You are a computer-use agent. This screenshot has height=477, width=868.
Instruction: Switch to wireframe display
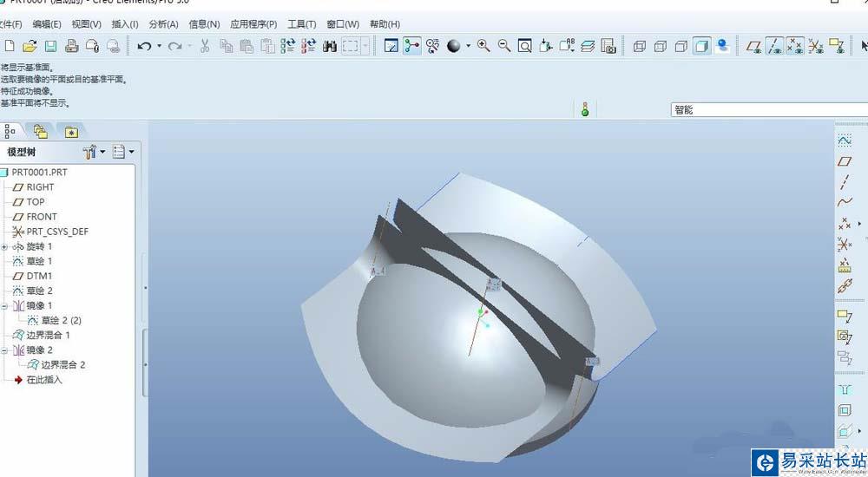(640, 47)
